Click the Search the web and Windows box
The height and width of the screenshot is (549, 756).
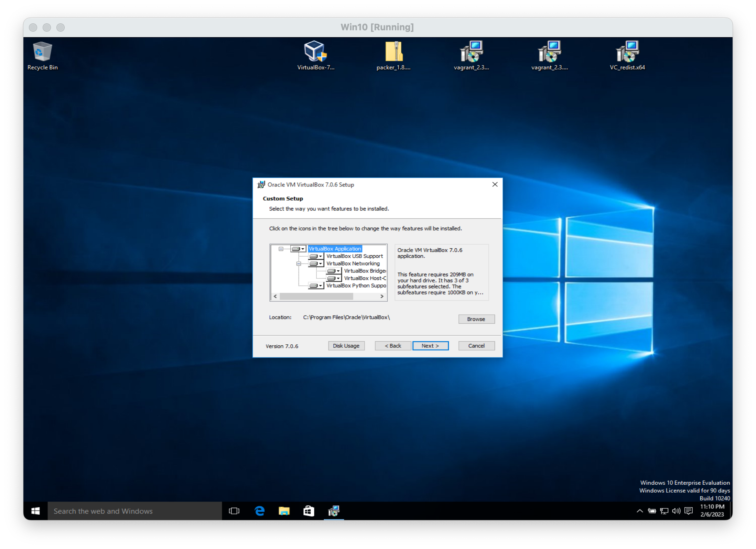click(x=134, y=511)
